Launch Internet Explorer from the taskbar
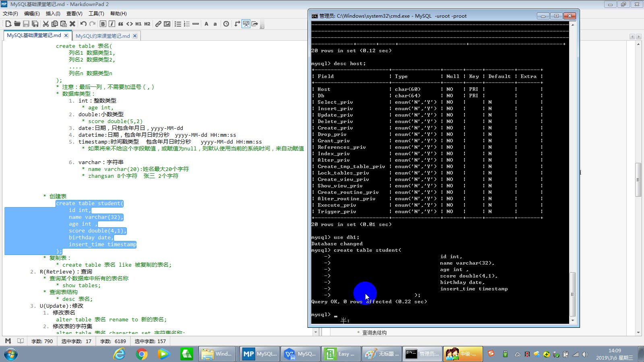This screenshot has width=644, height=362. (x=120, y=354)
